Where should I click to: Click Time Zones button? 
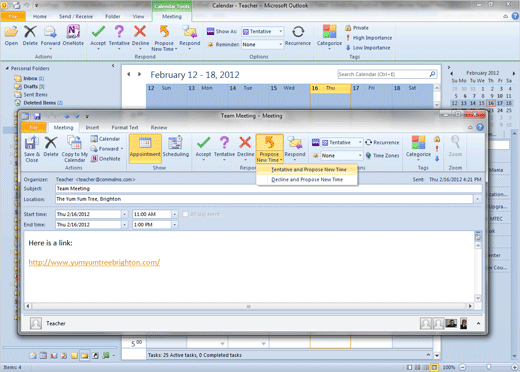point(382,156)
